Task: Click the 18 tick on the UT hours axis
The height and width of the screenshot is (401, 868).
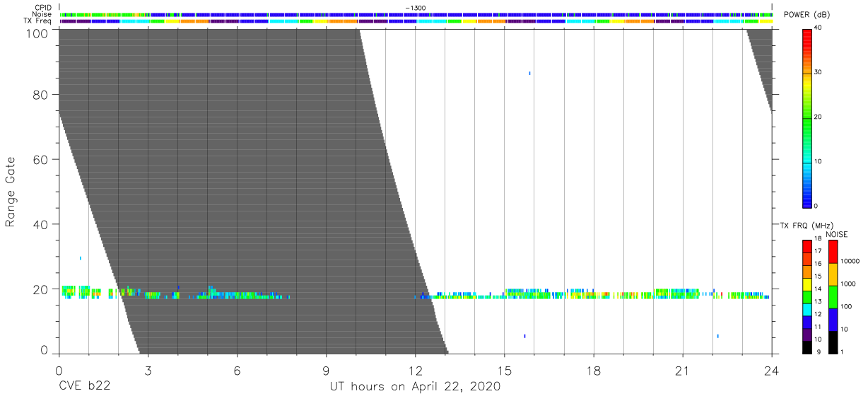Action: click(594, 371)
